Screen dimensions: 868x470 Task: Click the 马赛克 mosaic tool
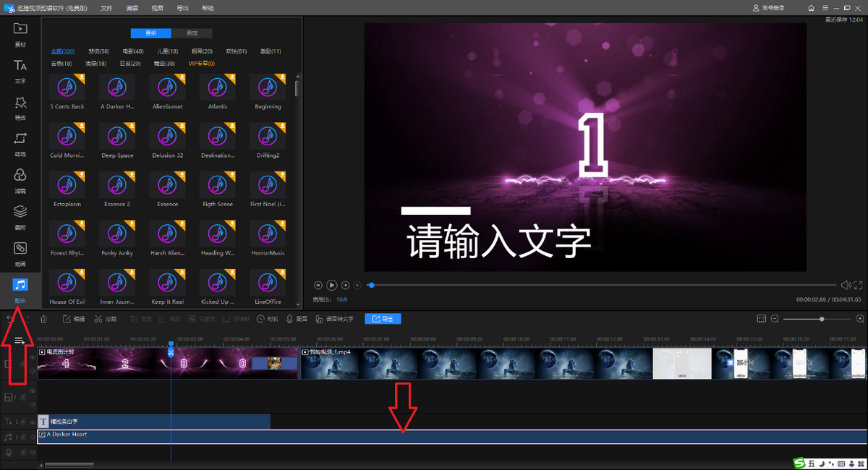tap(202, 319)
